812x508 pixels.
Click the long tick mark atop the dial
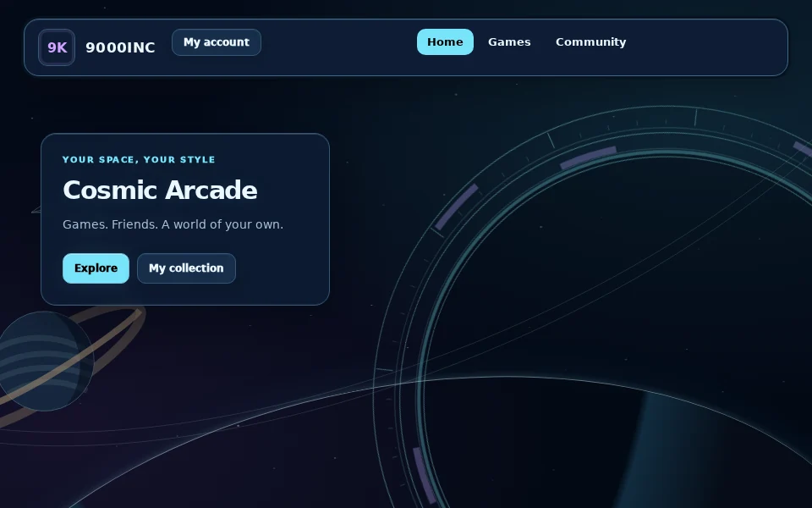click(x=695, y=117)
